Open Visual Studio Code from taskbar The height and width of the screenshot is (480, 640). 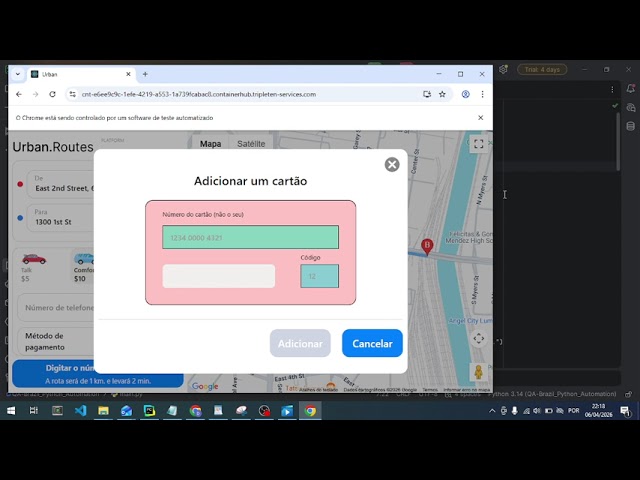coord(80,411)
